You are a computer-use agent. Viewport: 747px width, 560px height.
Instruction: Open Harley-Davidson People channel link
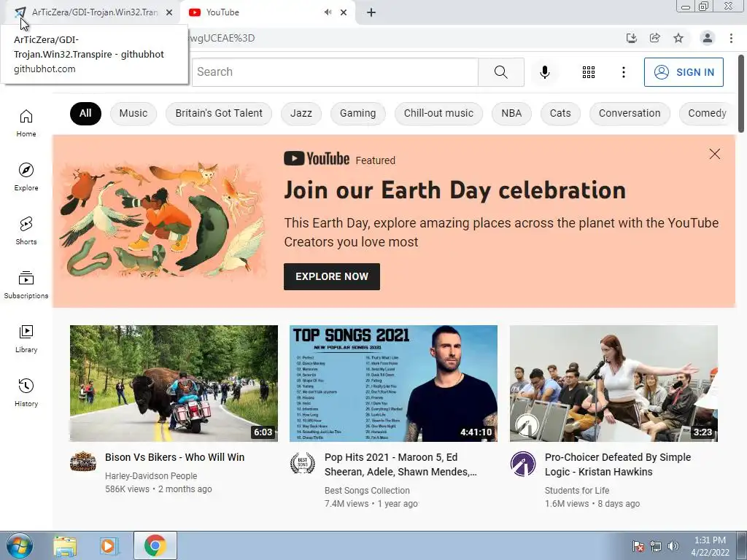151,475
